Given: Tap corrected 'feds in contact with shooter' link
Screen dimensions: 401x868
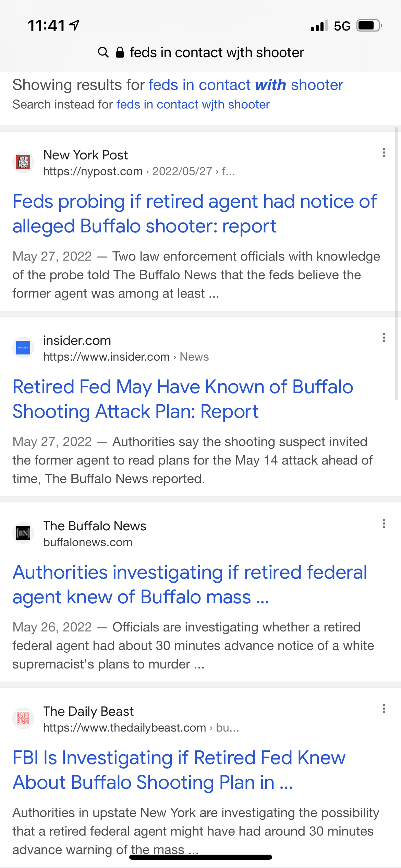Looking at the screenshot, I should pyautogui.click(x=246, y=85).
